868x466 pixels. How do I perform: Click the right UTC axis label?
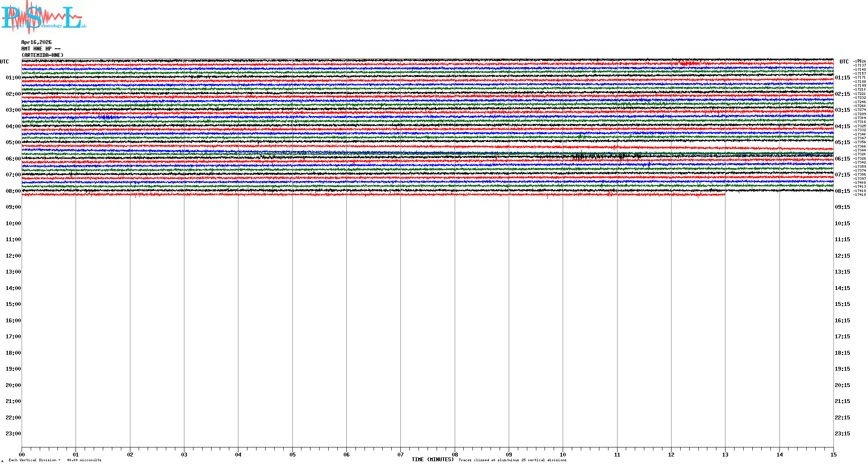click(x=844, y=62)
